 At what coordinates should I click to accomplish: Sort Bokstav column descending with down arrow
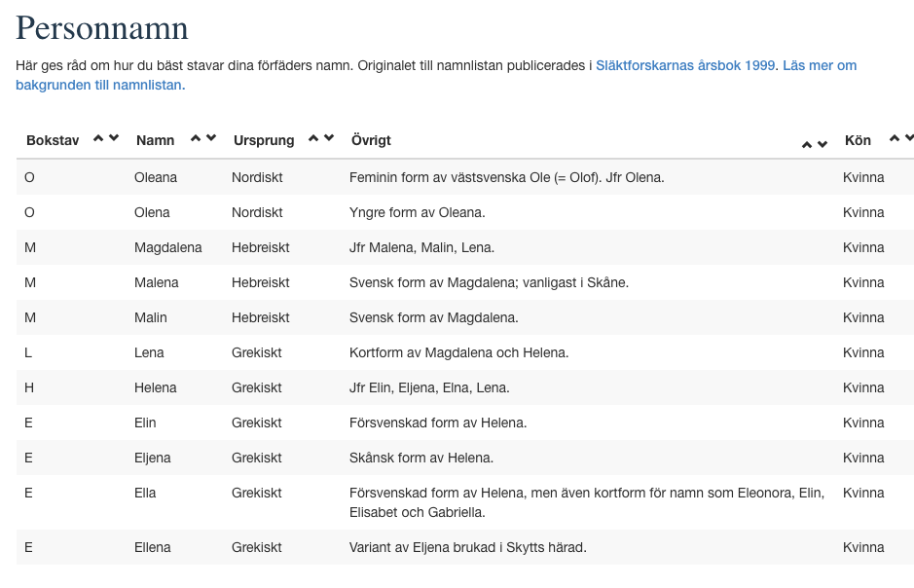[114, 138]
